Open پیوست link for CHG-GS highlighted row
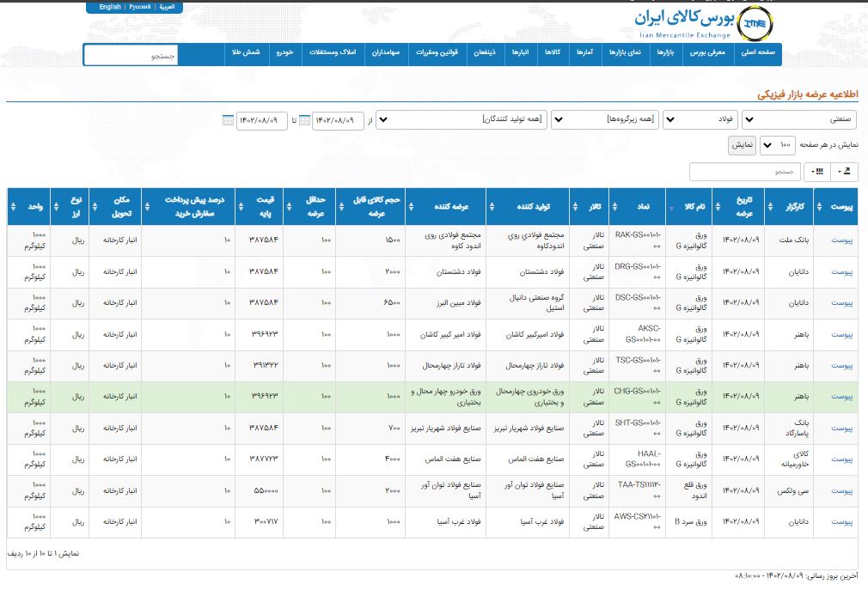Screen dimensions: 868x590 [841, 397]
